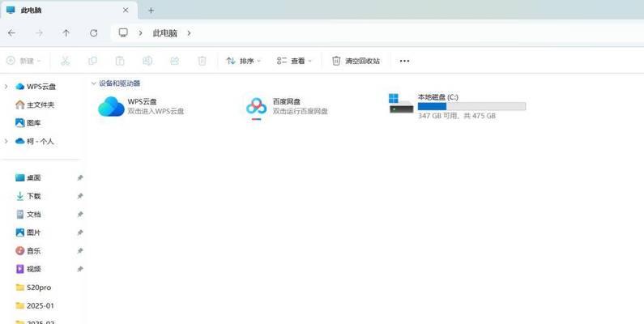This screenshot has height=324, width=644.
Task: Open 图库 Gallery in sidebar
Action: 28,123
